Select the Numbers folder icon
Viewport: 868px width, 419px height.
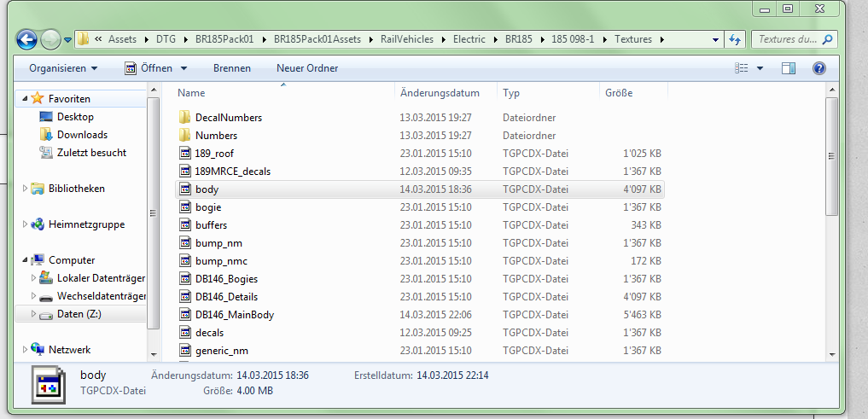click(x=185, y=135)
